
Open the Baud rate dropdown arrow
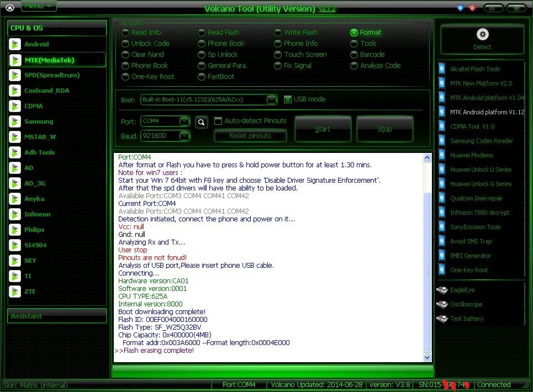point(184,136)
